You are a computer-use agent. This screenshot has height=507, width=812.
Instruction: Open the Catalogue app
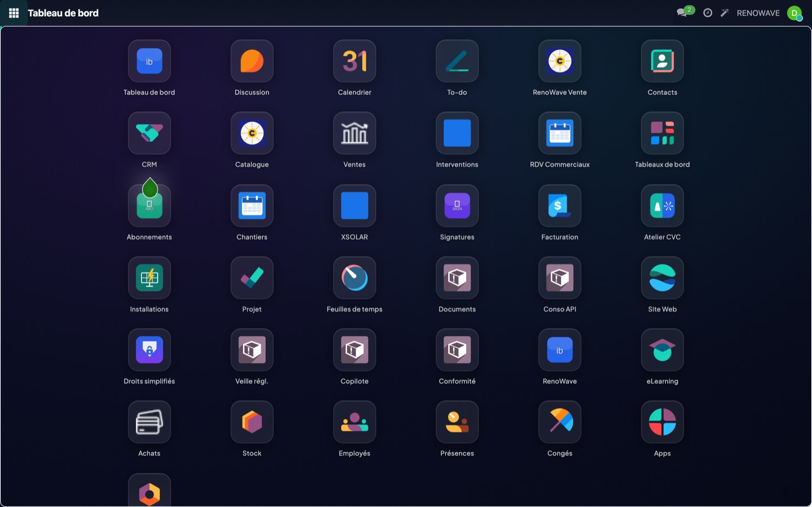252,133
